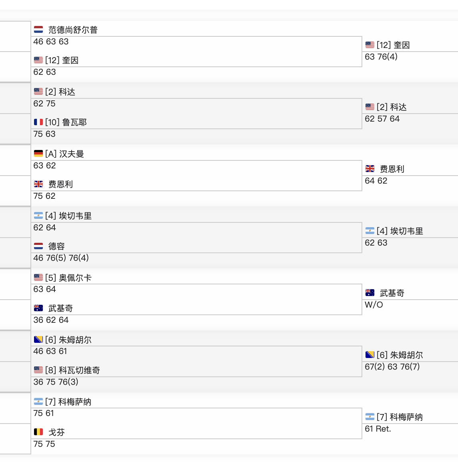
Task: Open player [2] 科达 in left column
Action: pyautogui.click(x=60, y=92)
